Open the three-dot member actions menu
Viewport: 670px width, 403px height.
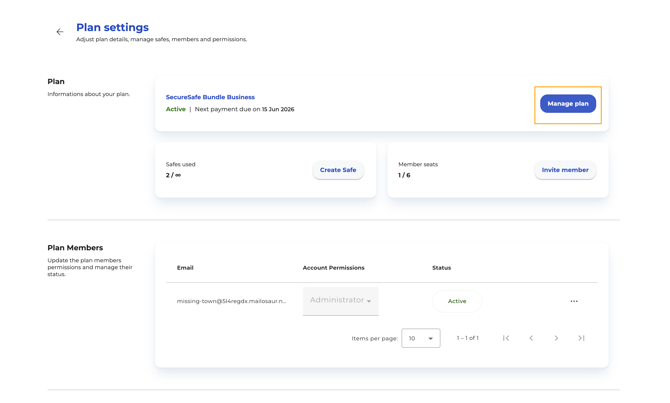point(574,301)
